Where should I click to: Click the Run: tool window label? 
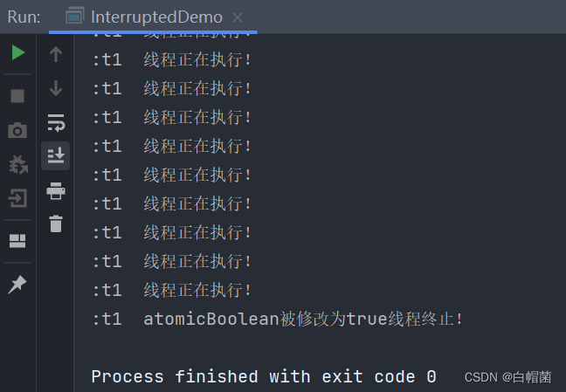click(24, 17)
